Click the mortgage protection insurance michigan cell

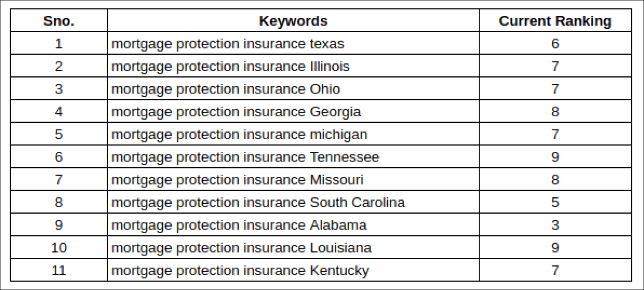point(293,135)
